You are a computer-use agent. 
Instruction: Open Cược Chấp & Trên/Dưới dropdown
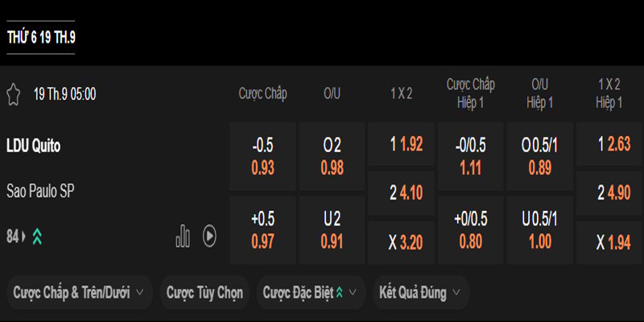[79, 293]
